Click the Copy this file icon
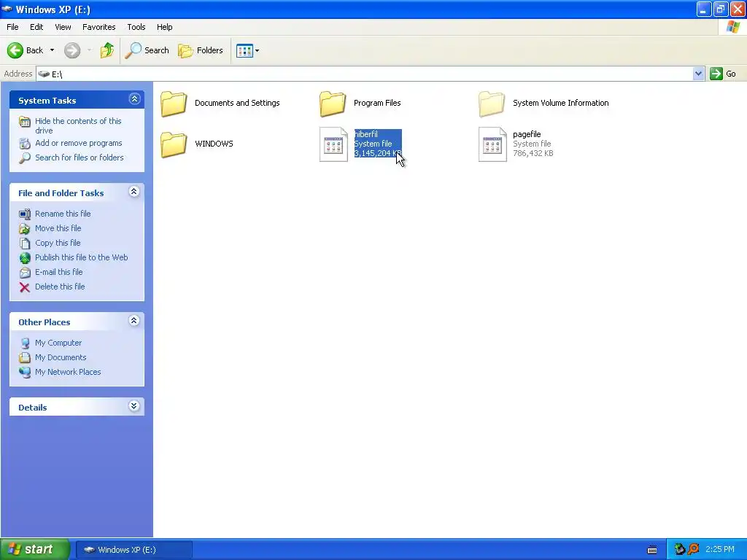The height and width of the screenshot is (560, 747). point(25,244)
